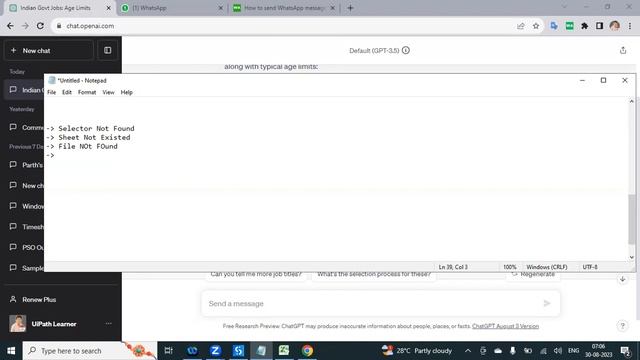Open the weather widget showing 28°C Partly cloudy

(x=417, y=351)
